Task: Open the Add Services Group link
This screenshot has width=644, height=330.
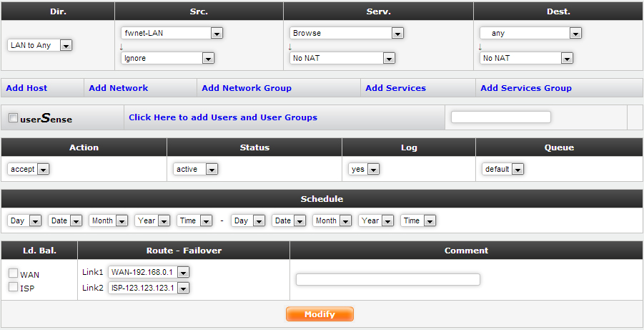Action: (525, 88)
